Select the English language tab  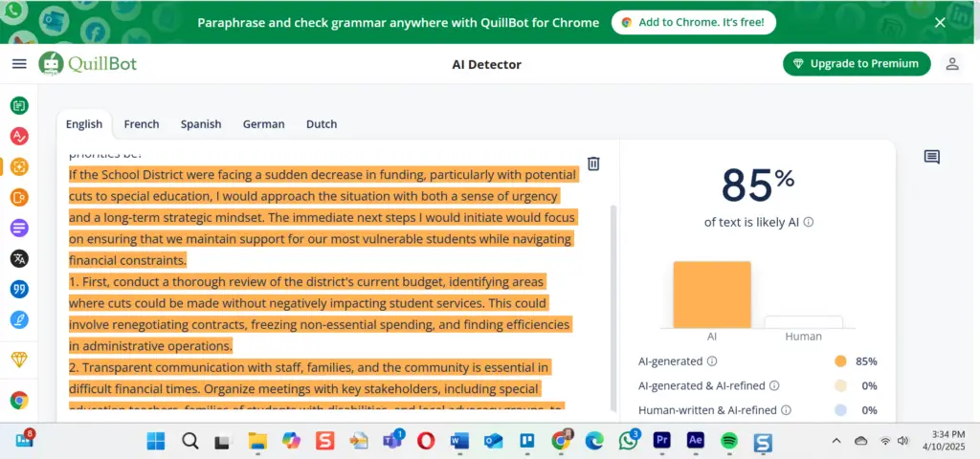click(84, 124)
